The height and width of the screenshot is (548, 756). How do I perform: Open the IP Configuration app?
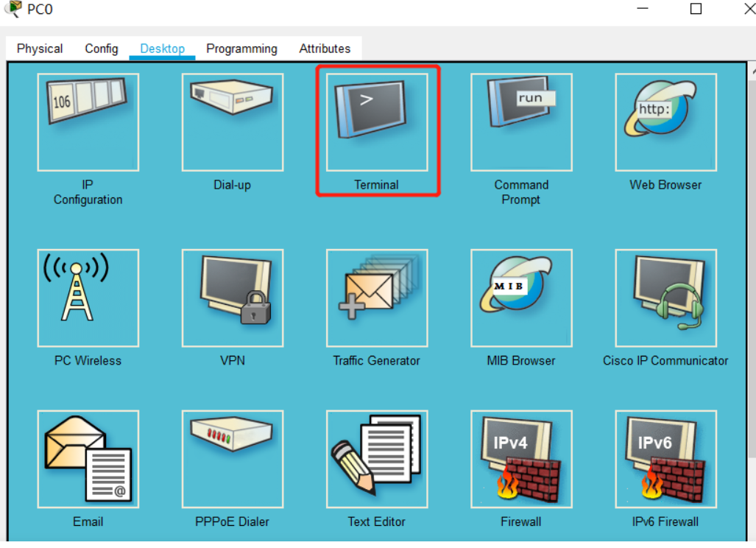point(88,122)
